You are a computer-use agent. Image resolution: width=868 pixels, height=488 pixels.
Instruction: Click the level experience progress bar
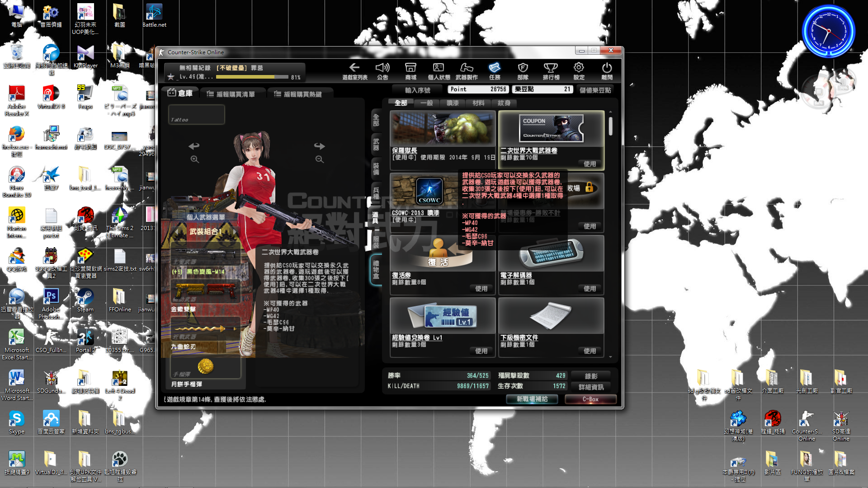[x=252, y=77]
